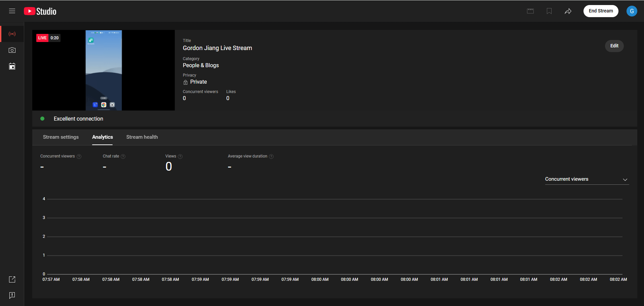
Task: Click the Concurrent viewers help icon
Action: pyautogui.click(x=79, y=157)
